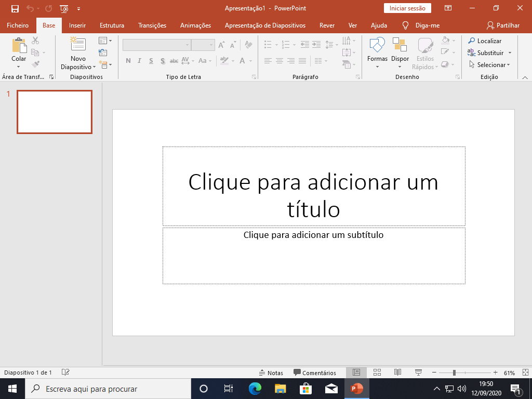Open the font name combo box

156,45
